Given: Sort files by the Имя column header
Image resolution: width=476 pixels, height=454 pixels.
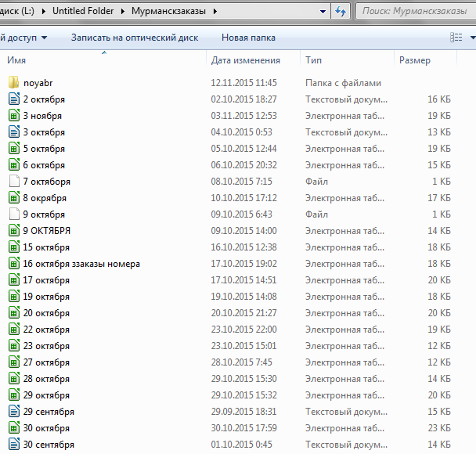Looking at the screenshot, I should 17,60.
